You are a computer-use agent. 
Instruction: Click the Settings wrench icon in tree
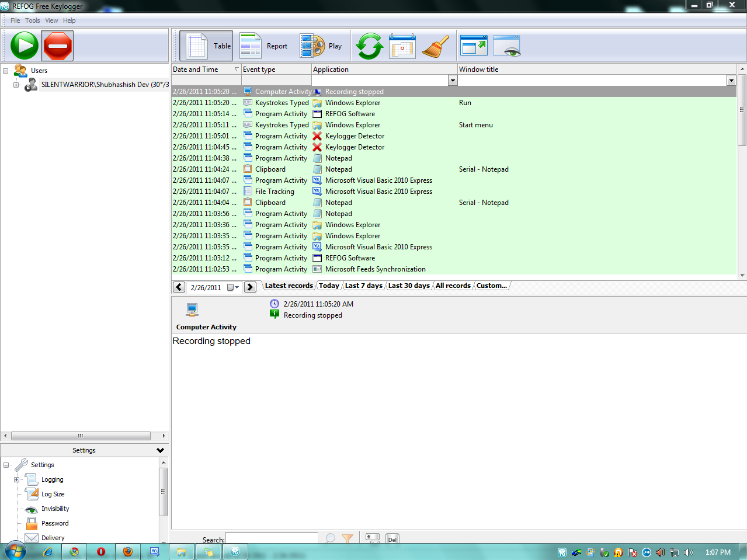coord(21,465)
